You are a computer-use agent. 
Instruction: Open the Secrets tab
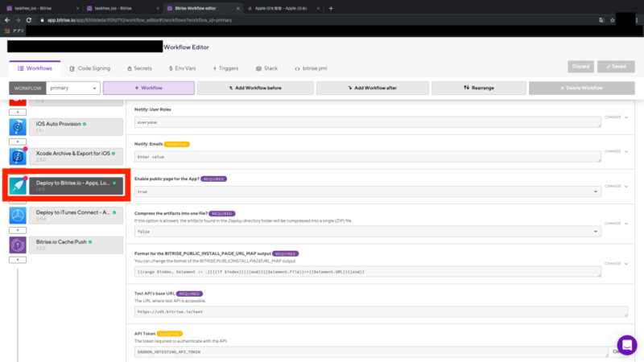pyautogui.click(x=139, y=68)
